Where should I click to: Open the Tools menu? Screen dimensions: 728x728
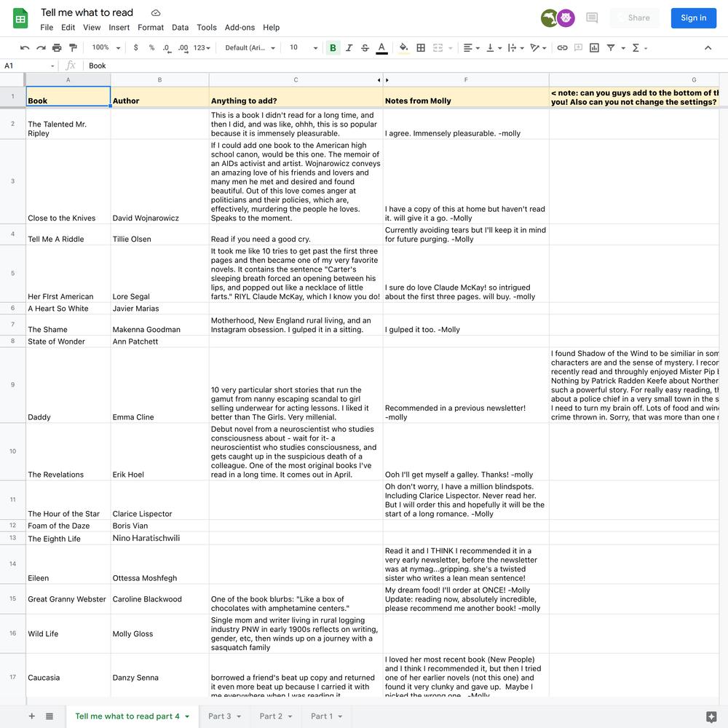[207, 28]
